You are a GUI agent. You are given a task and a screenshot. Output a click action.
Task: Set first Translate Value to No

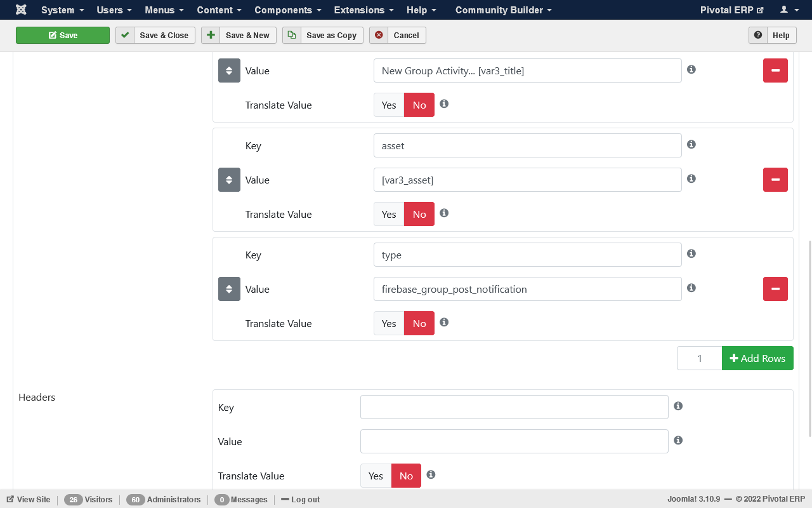(419, 105)
